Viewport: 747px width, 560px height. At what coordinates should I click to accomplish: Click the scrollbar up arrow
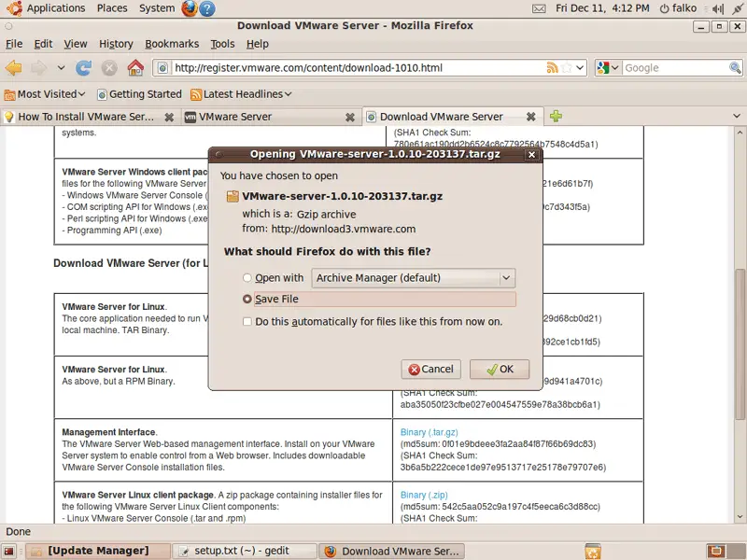coord(740,132)
